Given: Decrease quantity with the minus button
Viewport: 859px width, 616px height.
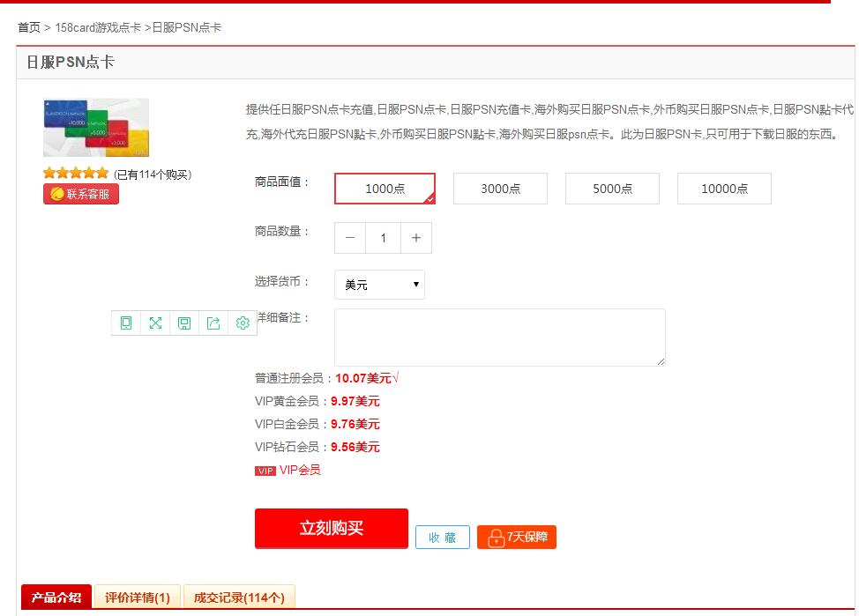Looking at the screenshot, I should [350, 238].
